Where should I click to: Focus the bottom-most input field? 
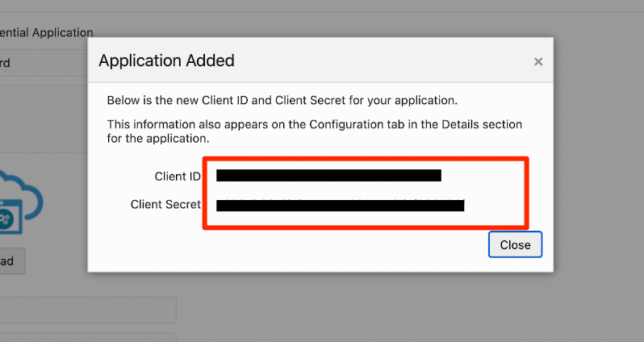87,337
